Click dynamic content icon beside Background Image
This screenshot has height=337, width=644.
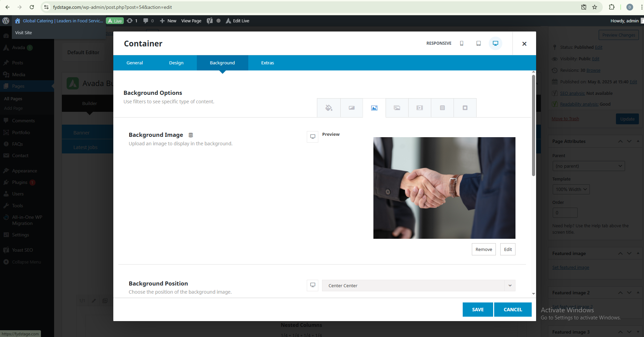point(191,135)
